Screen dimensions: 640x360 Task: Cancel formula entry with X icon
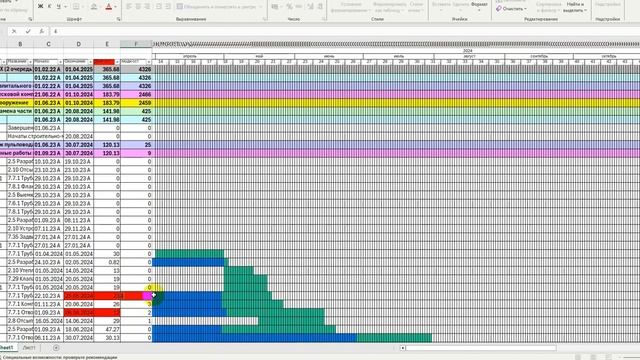(x=14, y=31)
